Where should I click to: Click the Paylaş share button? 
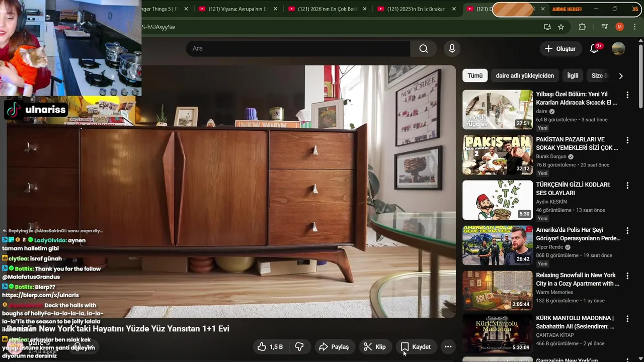point(334,347)
